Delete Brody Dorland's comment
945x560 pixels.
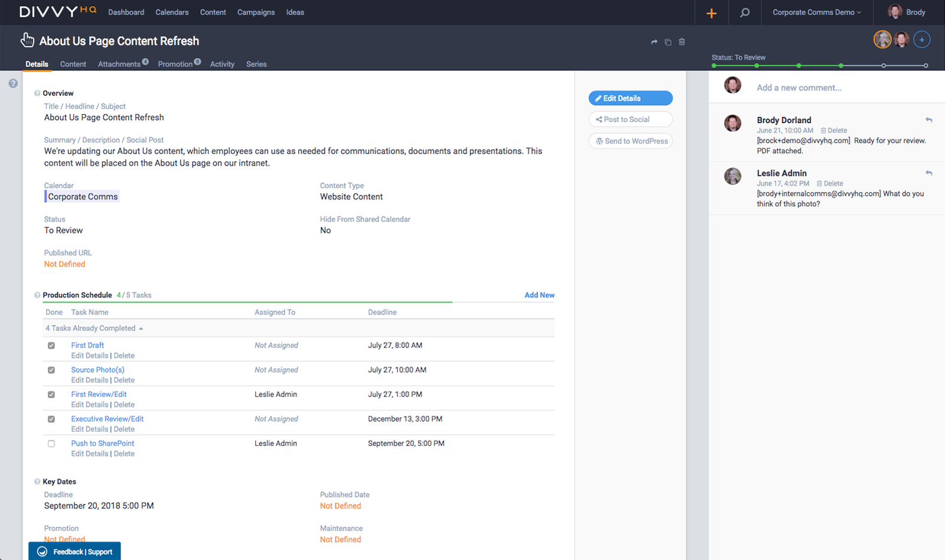[x=834, y=130]
